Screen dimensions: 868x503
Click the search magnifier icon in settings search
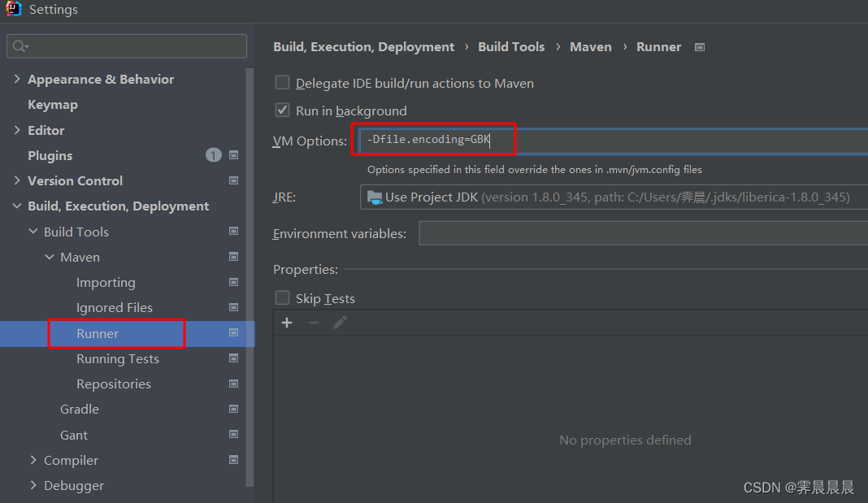click(20, 46)
